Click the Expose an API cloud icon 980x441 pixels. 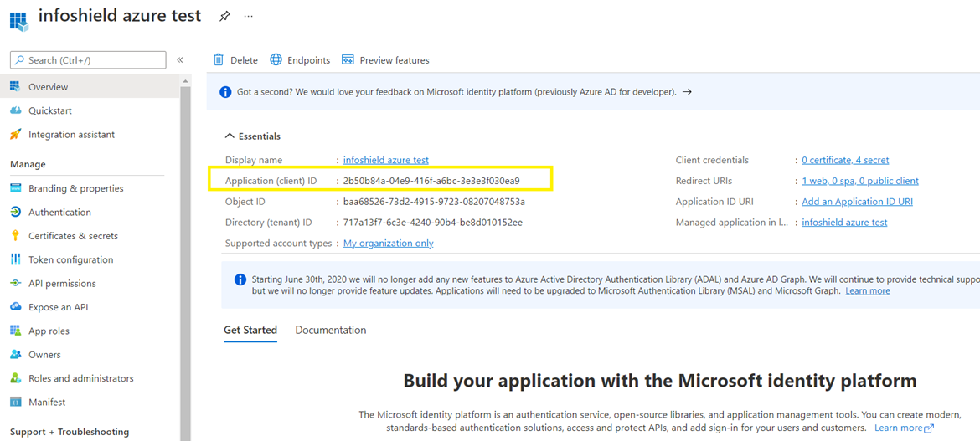coord(16,307)
